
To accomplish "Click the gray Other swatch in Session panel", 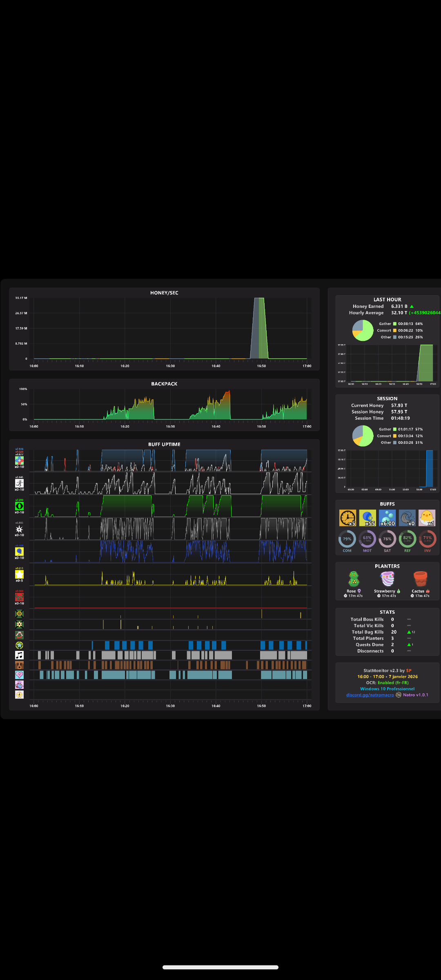I will [x=395, y=443].
